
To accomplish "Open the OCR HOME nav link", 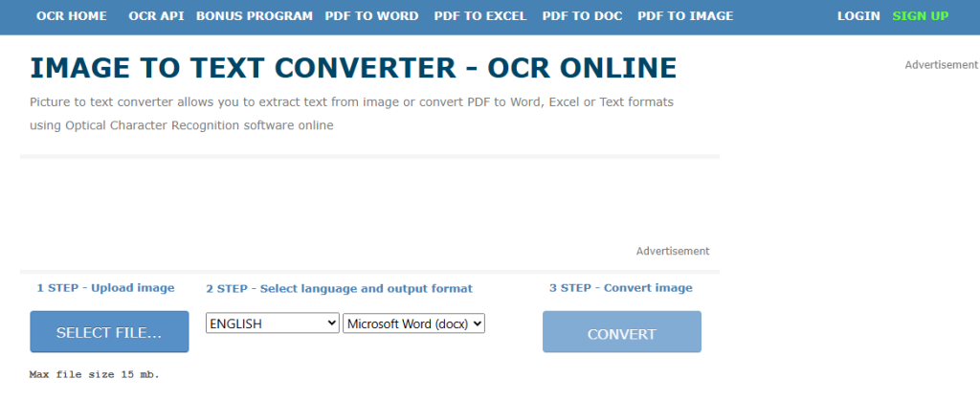I will pos(71,16).
